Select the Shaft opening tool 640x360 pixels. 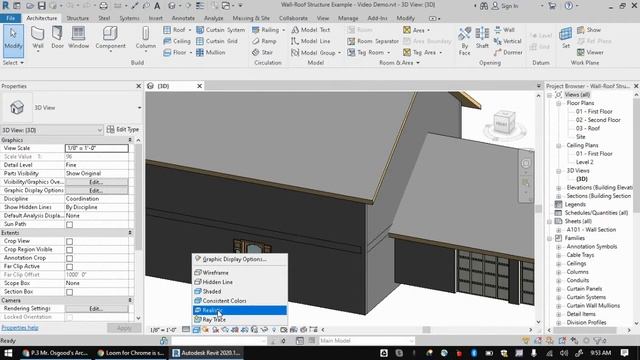tap(482, 38)
